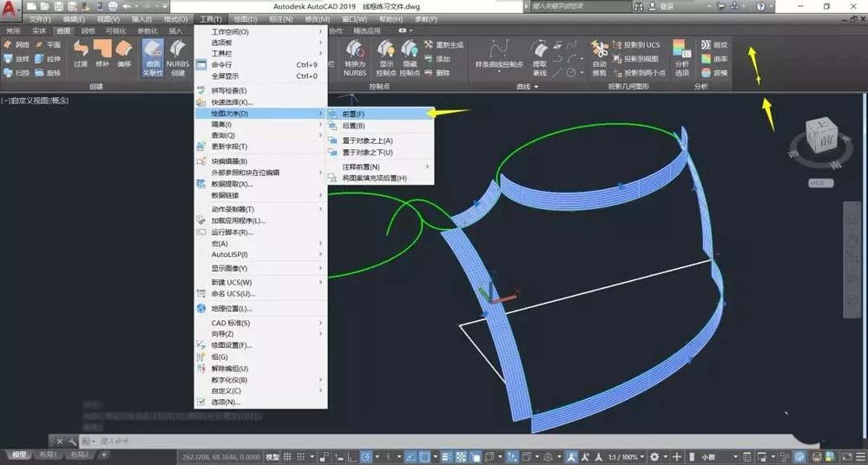868x465 pixels.
Task: Open the 文件(F) menu
Action: (x=41, y=19)
